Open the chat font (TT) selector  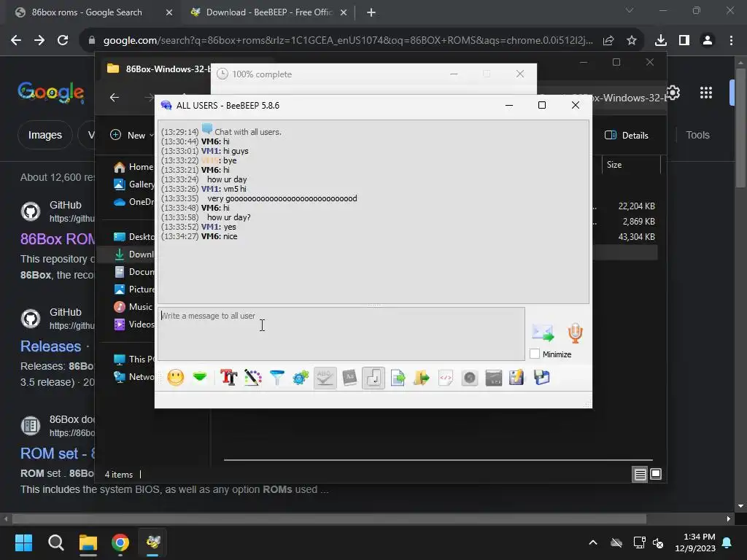[x=228, y=378]
